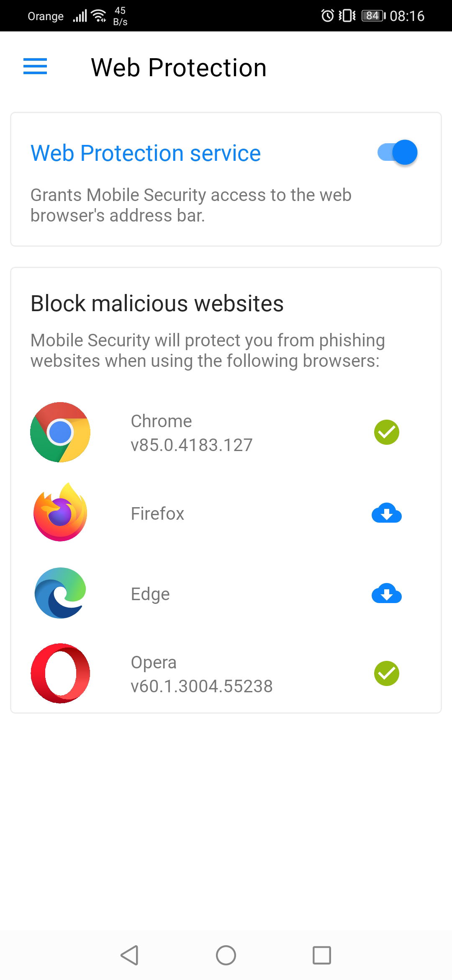This screenshot has width=452, height=980.
Task: Open the hamburger navigation menu
Action: (x=35, y=67)
